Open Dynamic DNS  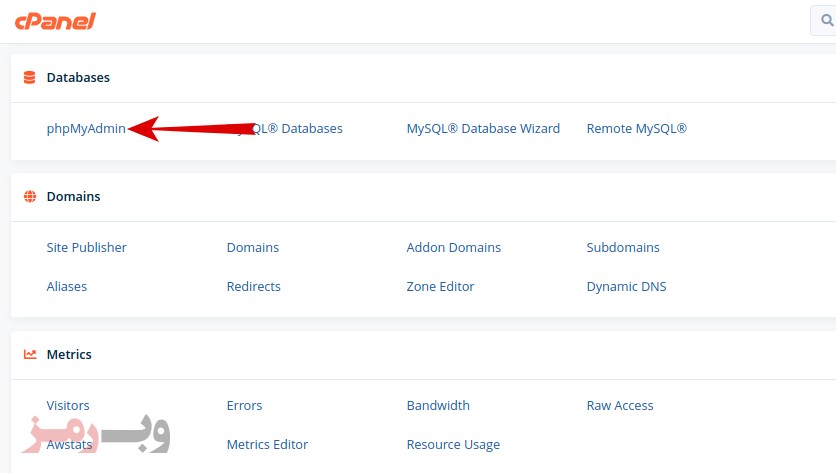click(626, 286)
